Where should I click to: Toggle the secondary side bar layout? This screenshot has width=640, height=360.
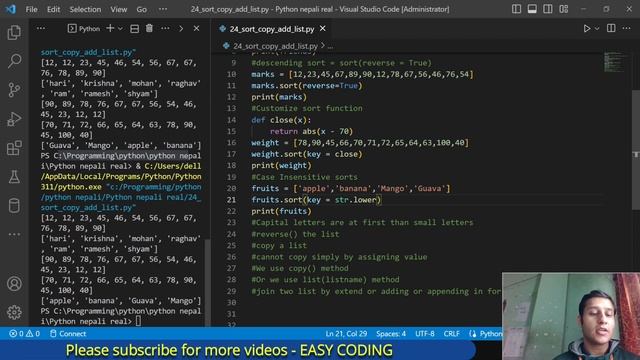[548, 9]
